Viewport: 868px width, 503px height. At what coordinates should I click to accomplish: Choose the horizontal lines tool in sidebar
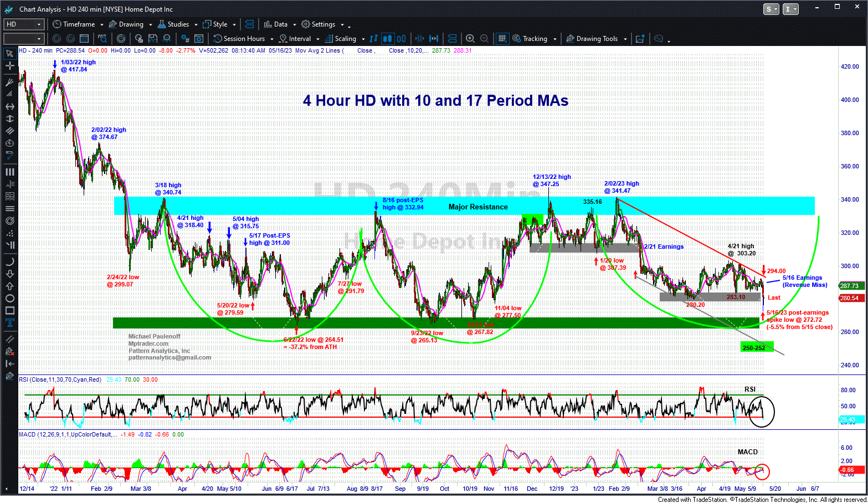[9, 209]
